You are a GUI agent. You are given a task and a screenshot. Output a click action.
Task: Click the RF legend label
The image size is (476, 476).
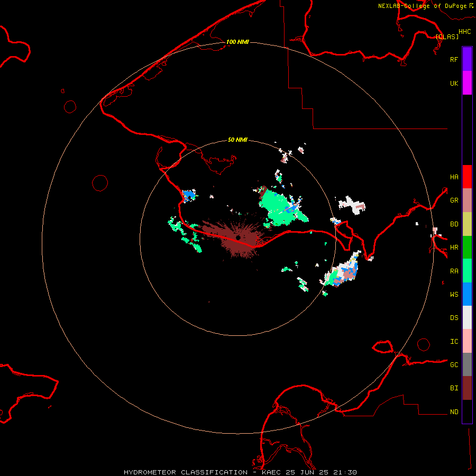[x=454, y=59]
